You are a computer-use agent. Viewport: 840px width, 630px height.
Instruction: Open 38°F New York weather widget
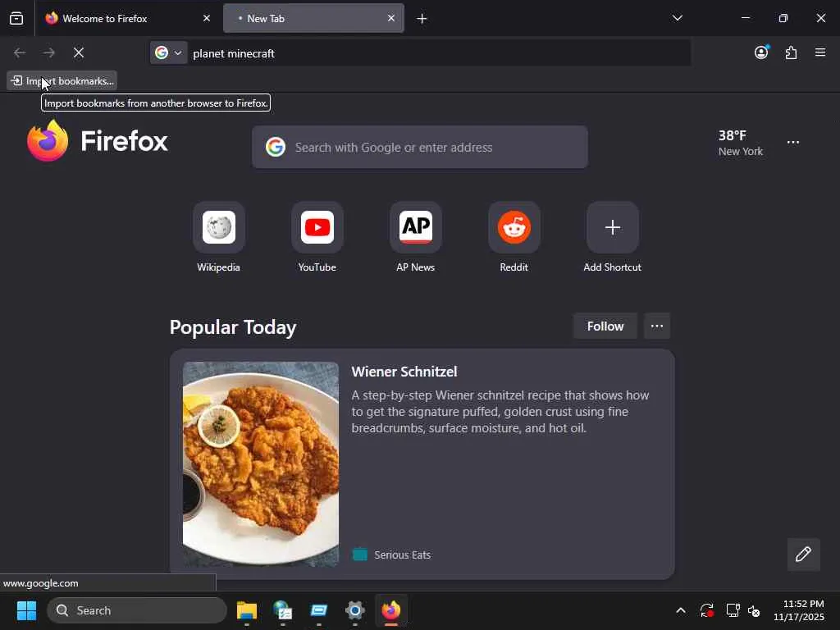pyautogui.click(x=741, y=143)
